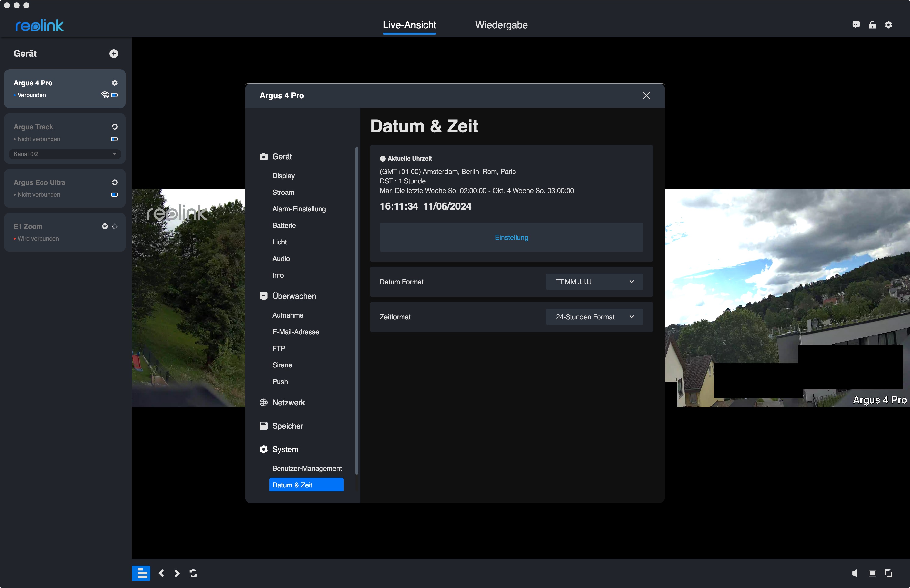Click the add device plus icon
910x588 pixels.
[x=114, y=53]
